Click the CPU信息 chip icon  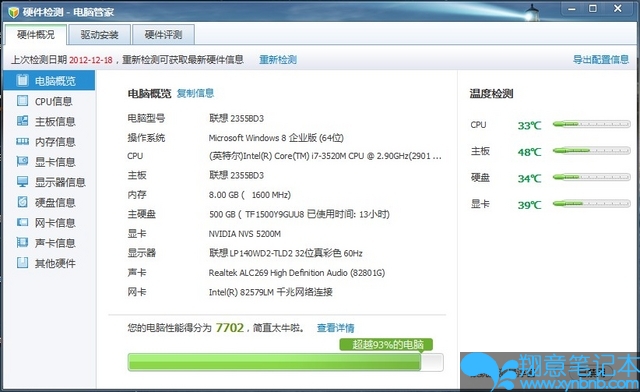coord(22,100)
